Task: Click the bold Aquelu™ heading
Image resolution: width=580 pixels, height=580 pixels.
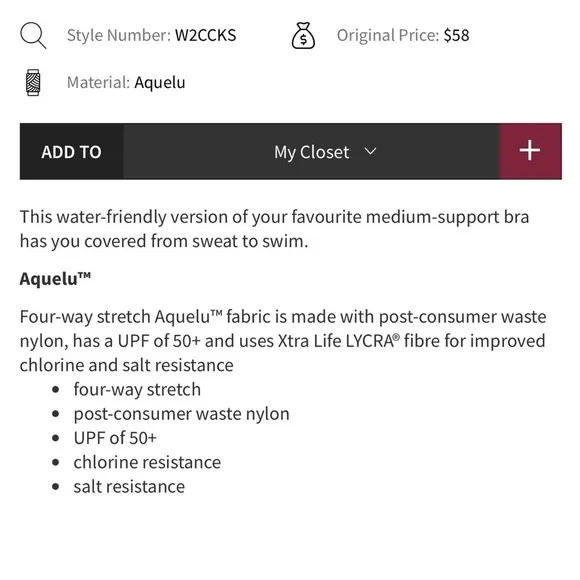Action: pyautogui.click(x=55, y=279)
